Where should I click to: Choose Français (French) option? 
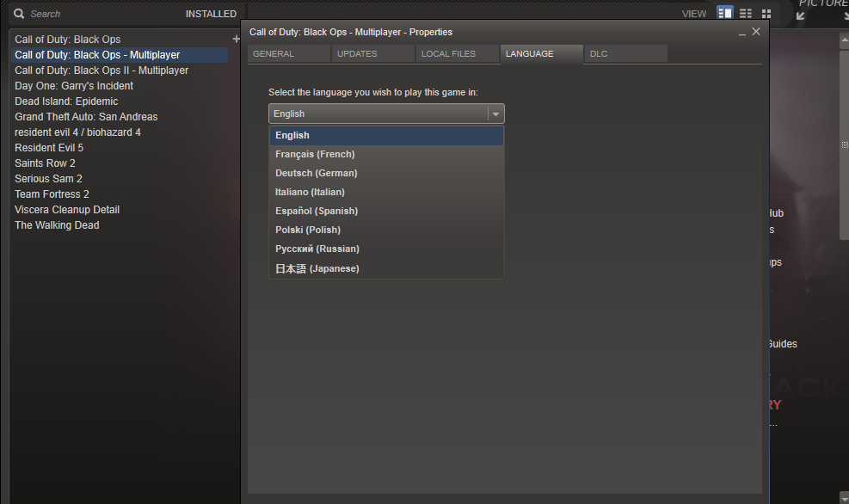(386, 154)
